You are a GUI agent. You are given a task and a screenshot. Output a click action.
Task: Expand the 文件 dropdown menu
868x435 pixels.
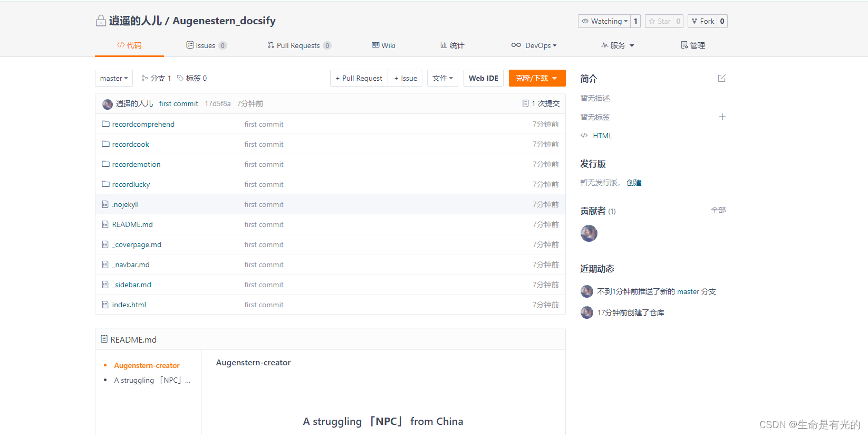442,78
